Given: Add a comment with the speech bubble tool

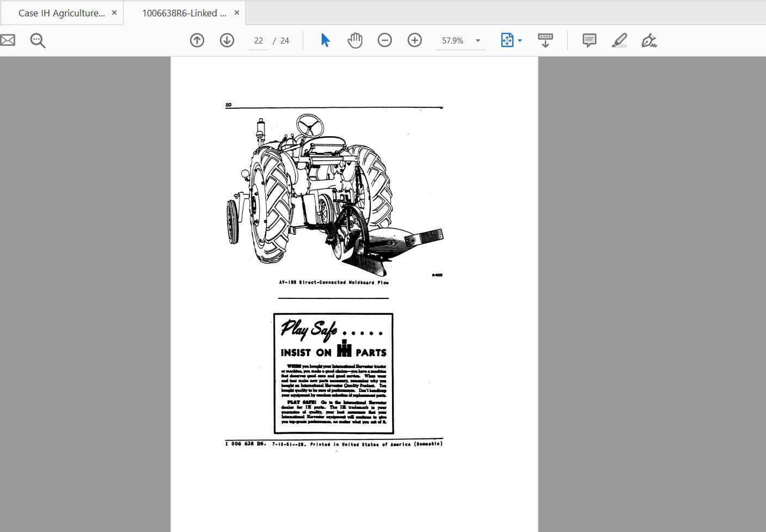Looking at the screenshot, I should (589, 40).
